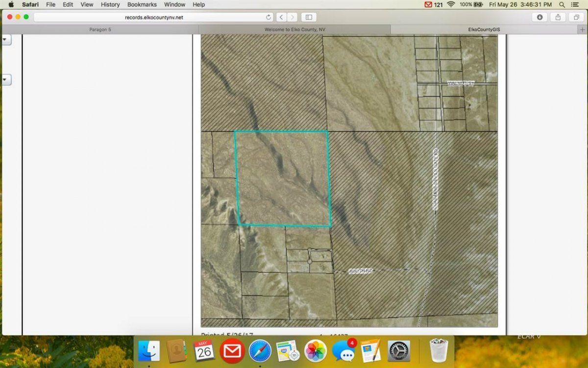The image size is (588, 368).
Task: Open Downloads from the Safari toolbar
Action: pos(539,17)
